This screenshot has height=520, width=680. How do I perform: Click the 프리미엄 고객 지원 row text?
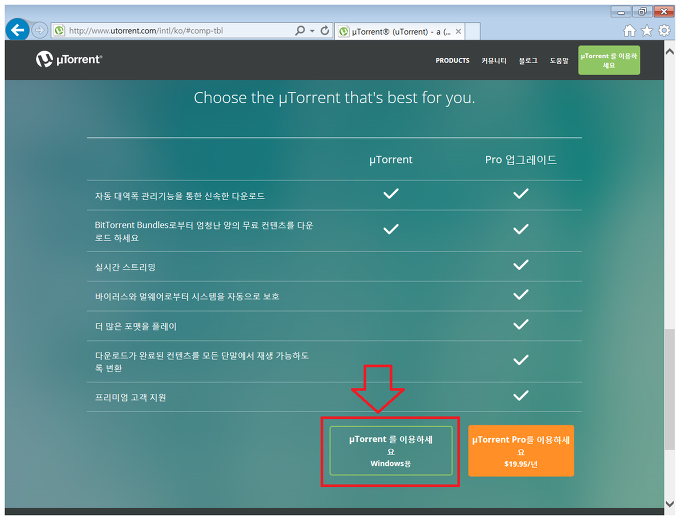tap(131, 397)
